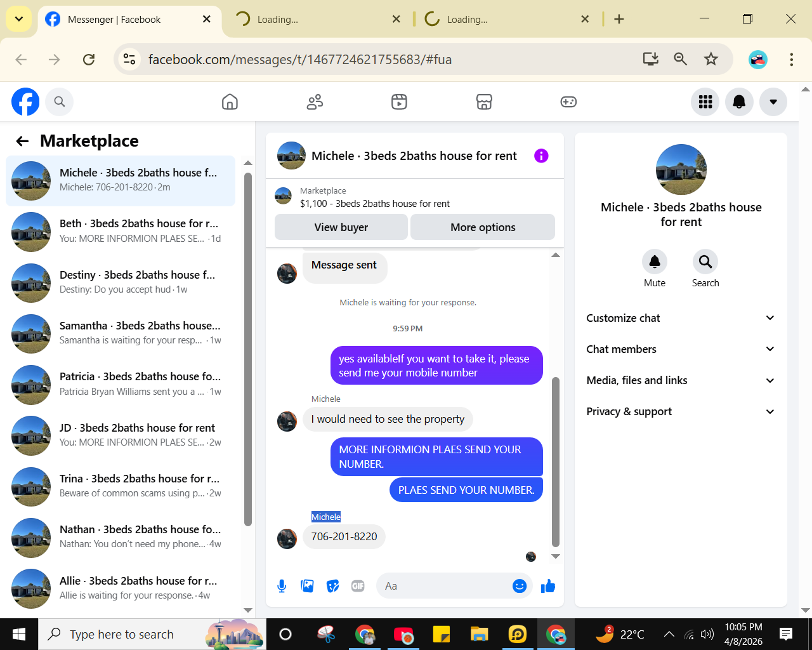Click the 706-201-8220 message bubble
Viewport: 812px width, 650px height.
[x=344, y=536]
